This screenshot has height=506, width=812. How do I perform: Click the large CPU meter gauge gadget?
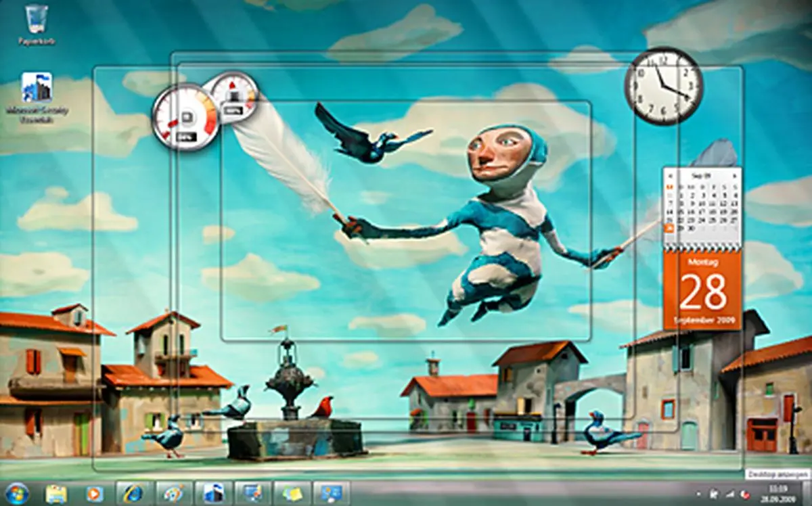point(185,116)
